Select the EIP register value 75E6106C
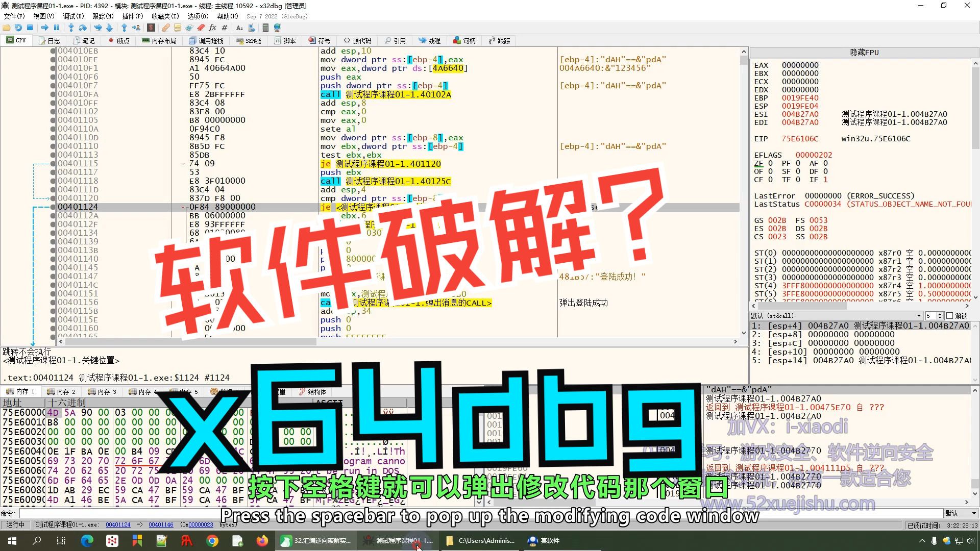The height and width of the screenshot is (551, 980). (x=800, y=139)
